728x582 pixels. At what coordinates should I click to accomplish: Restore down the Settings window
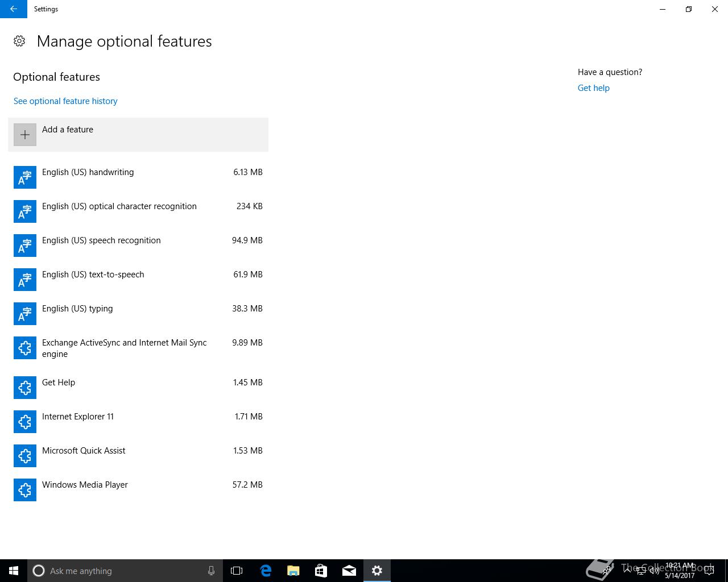(689, 9)
